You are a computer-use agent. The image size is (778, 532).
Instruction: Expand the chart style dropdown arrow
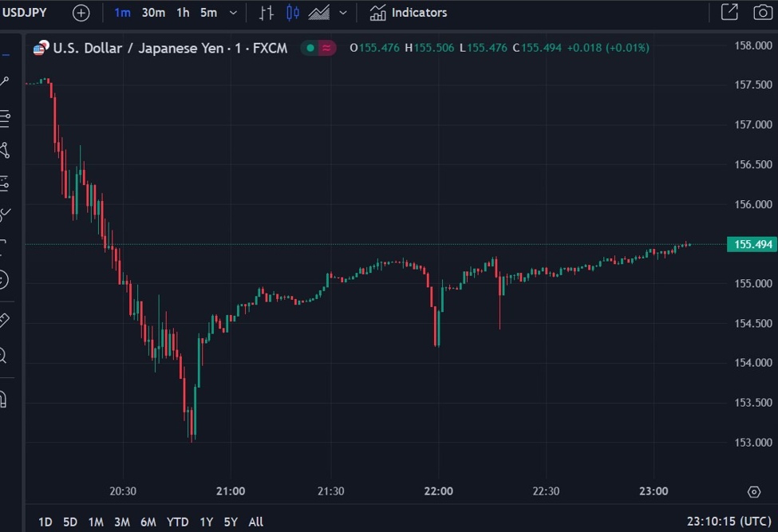click(x=343, y=13)
